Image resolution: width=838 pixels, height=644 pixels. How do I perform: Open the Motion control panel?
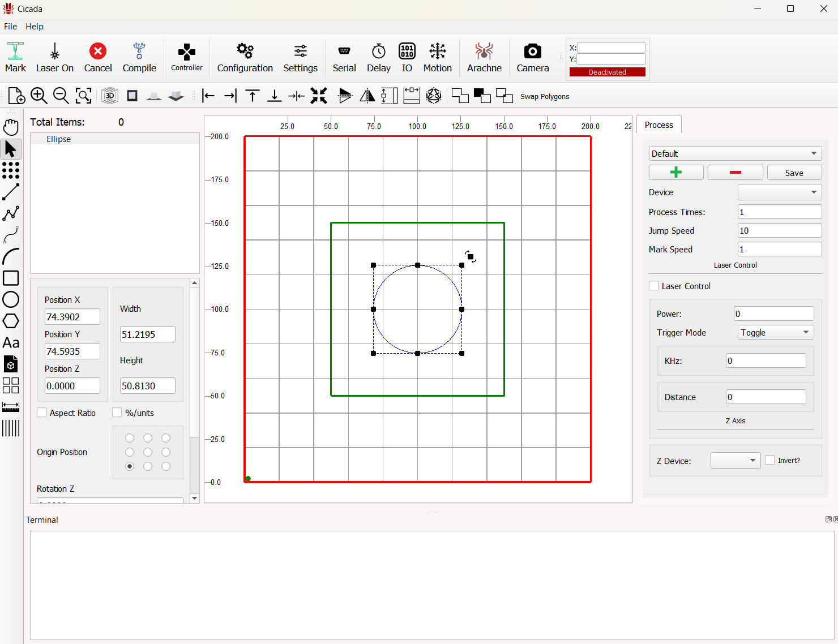pos(437,57)
